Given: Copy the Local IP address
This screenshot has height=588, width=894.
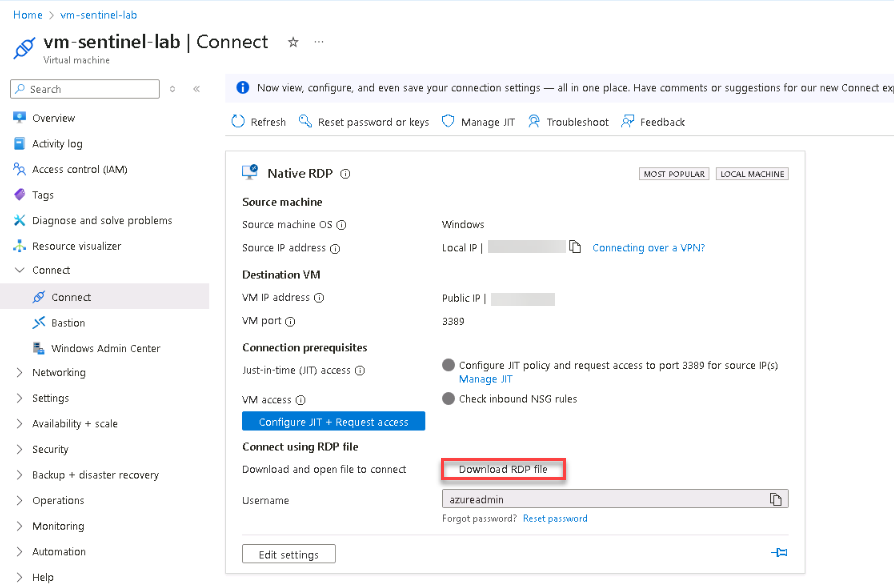Looking at the screenshot, I should (575, 247).
